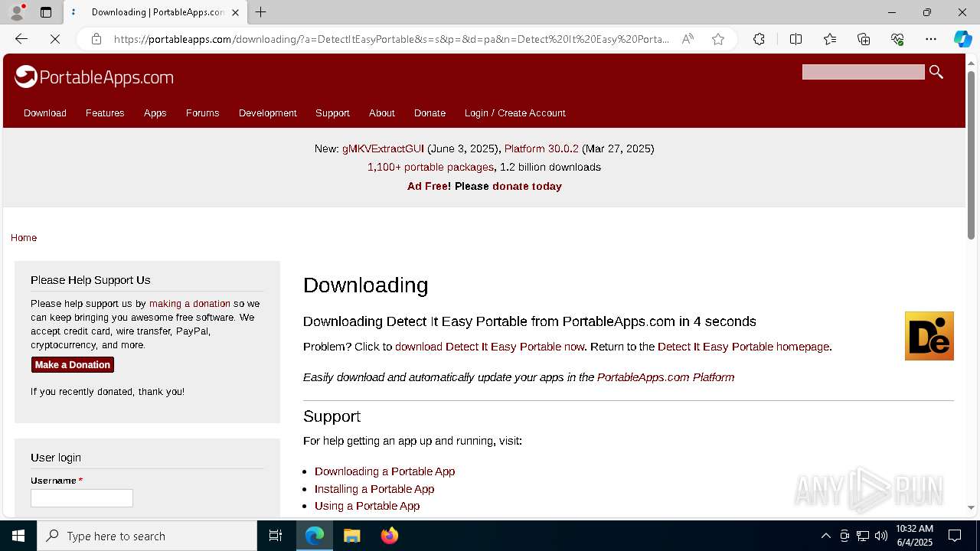Viewport: 980px width, 551px height.
Task: Open File Explorer from taskbar
Action: pyautogui.click(x=351, y=536)
